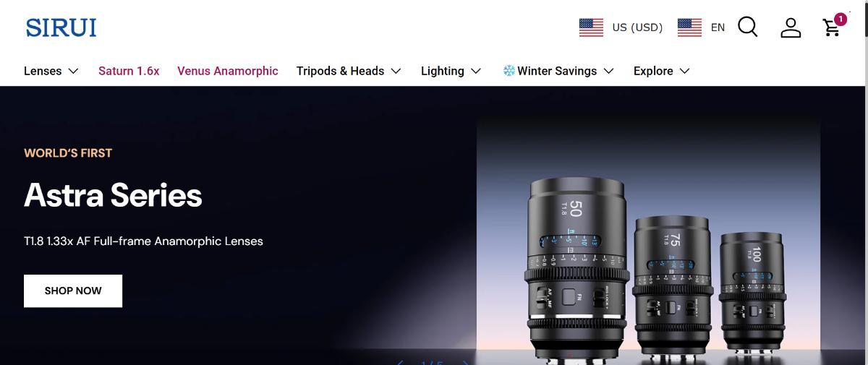Expand the Lenses menu chevron
Image resolution: width=868 pixels, height=365 pixels.
point(73,71)
